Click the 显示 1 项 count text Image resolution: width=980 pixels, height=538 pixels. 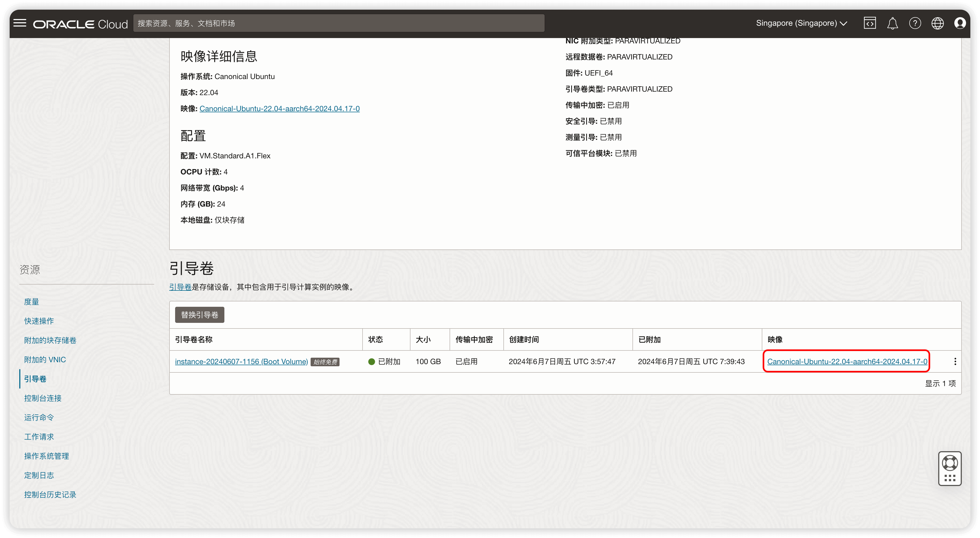click(x=940, y=383)
